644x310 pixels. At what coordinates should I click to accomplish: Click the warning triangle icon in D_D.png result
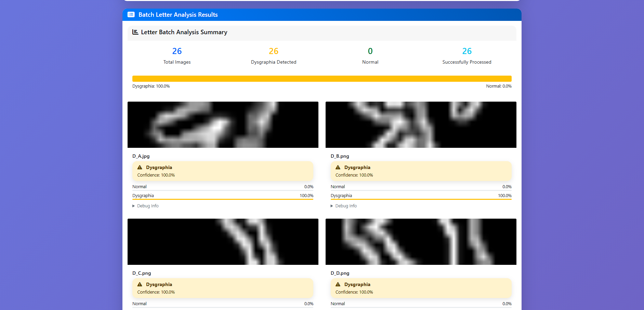(338, 284)
